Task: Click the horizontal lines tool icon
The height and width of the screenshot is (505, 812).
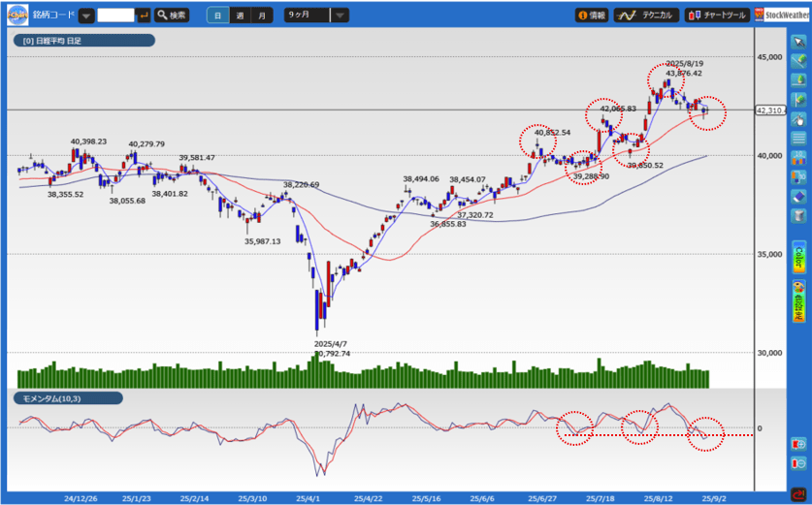Action: [798, 139]
